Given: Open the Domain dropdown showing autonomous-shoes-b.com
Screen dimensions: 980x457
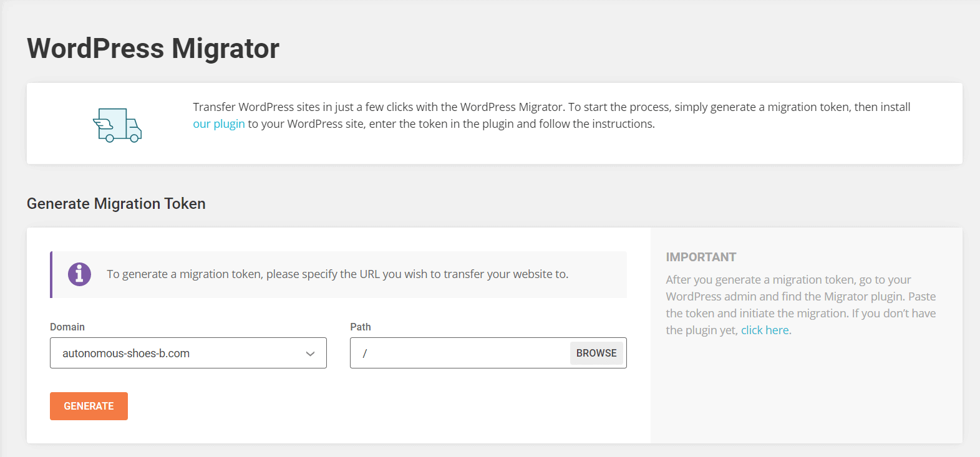Looking at the screenshot, I should point(188,353).
